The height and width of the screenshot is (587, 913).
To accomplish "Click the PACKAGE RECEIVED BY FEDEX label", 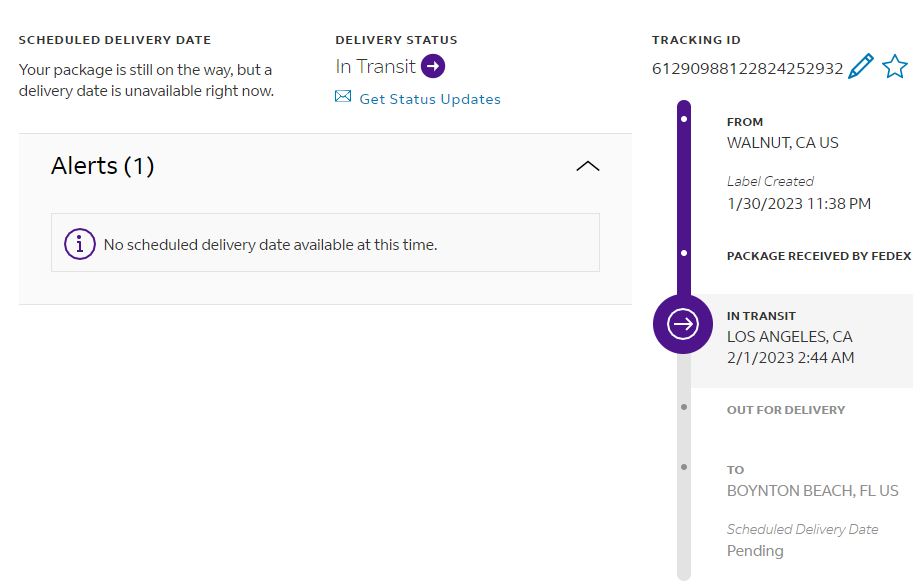I will [818, 256].
